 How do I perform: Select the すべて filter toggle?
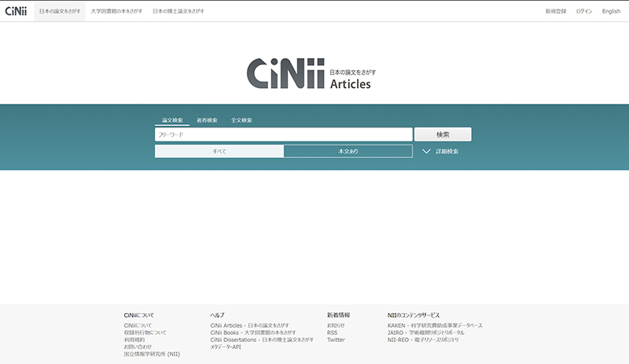coord(219,151)
